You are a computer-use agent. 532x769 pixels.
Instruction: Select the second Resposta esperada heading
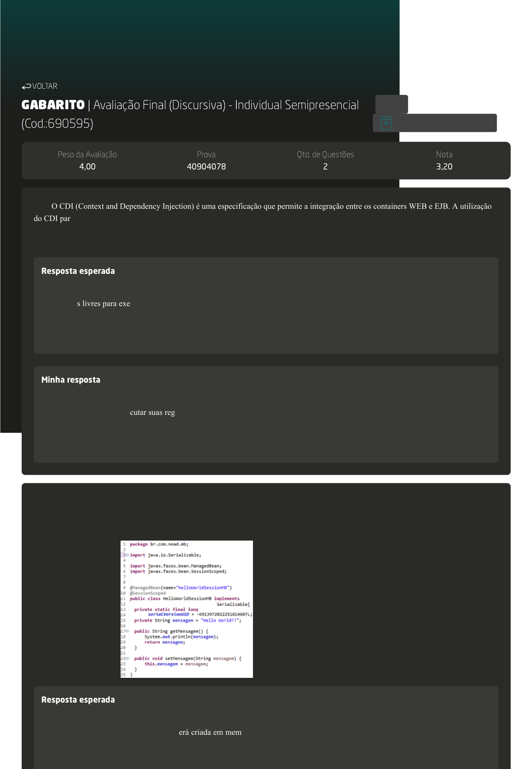click(x=78, y=700)
